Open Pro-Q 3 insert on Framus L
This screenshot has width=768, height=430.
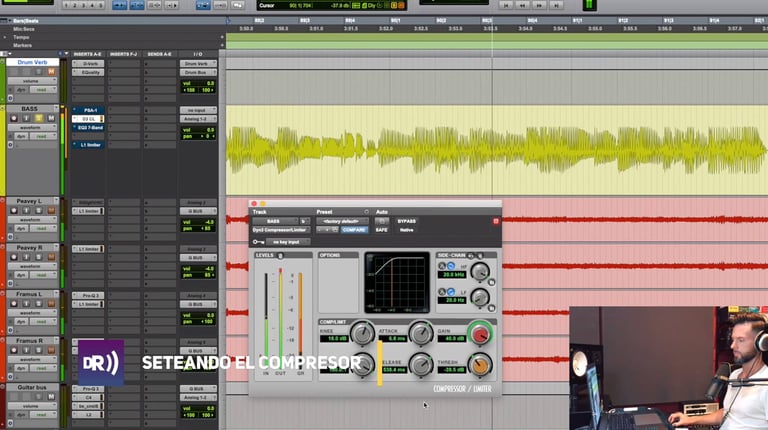point(89,295)
